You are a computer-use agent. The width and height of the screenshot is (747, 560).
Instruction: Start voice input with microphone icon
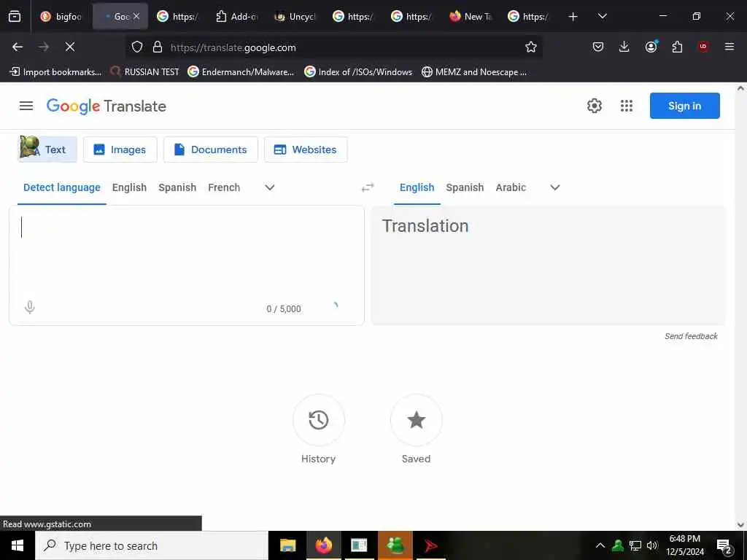click(29, 308)
